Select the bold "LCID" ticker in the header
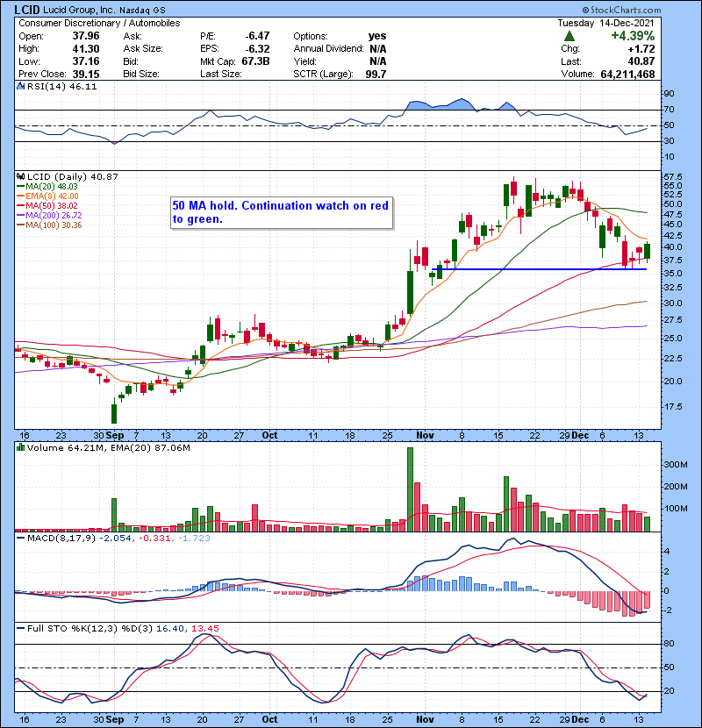The image size is (702, 728). [27, 10]
